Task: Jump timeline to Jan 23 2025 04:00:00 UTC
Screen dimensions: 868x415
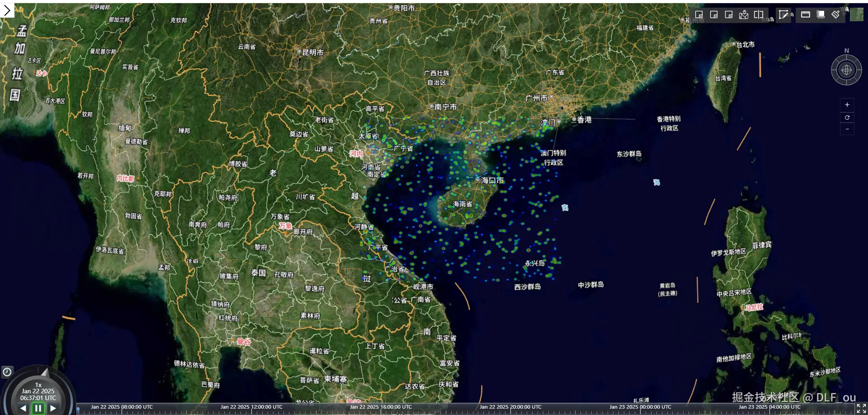Action: click(x=769, y=407)
